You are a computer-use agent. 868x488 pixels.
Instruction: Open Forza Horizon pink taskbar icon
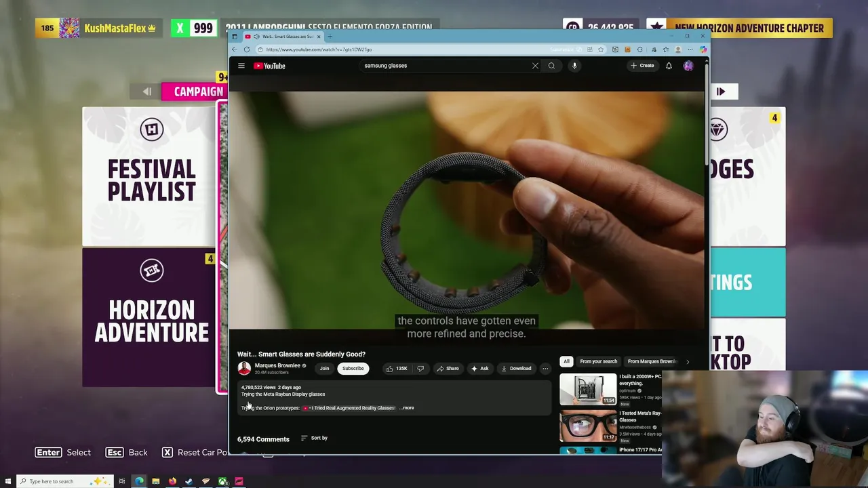(239, 481)
